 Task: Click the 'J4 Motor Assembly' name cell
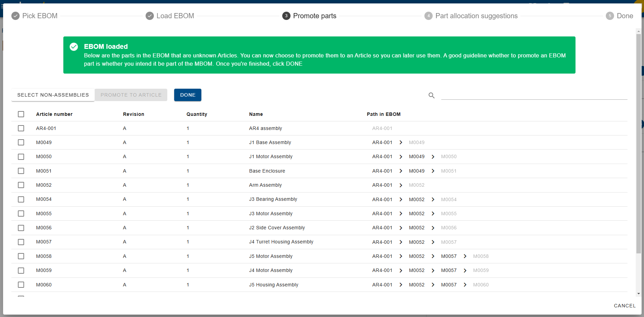click(x=271, y=270)
